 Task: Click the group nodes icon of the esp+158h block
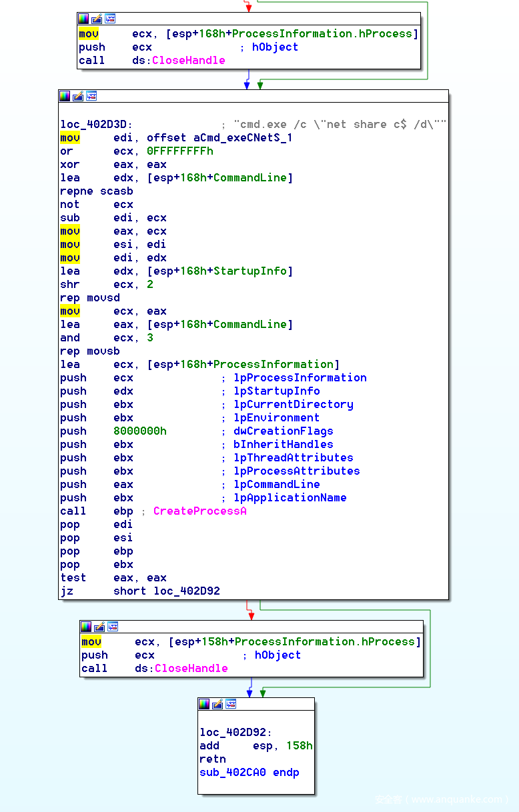tap(113, 627)
